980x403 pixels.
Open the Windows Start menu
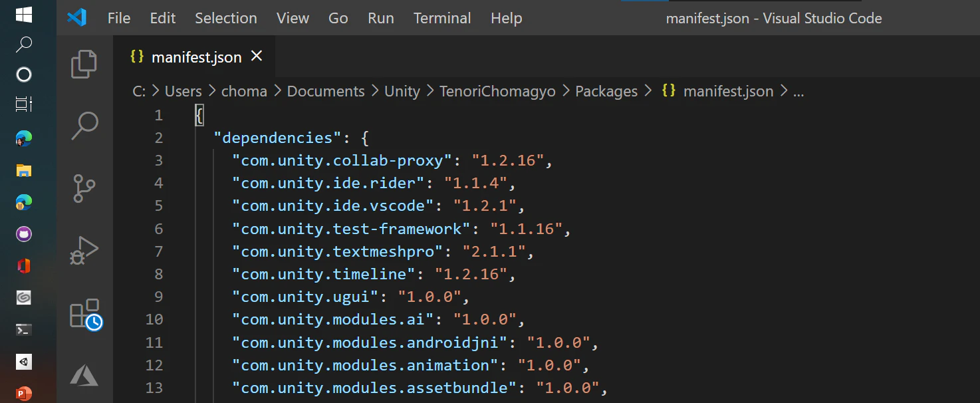click(24, 14)
